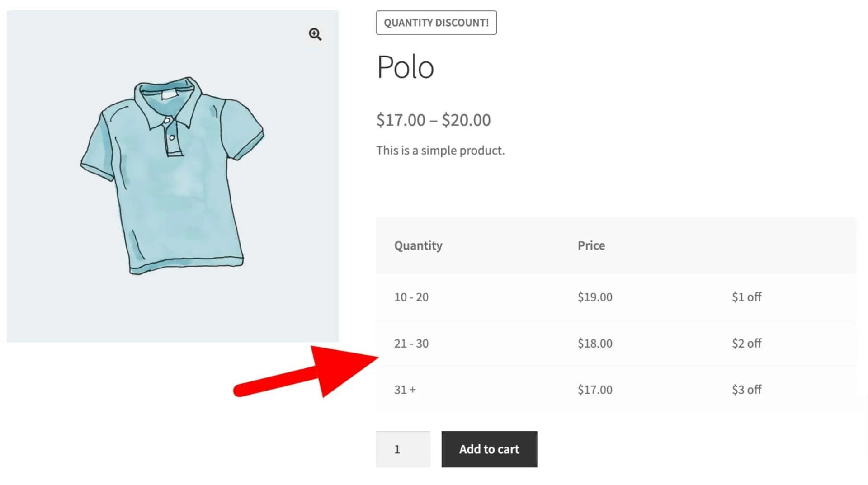Open the polo shirt product image
This screenshot has height=485, width=868.
click(x=172, y=176)
